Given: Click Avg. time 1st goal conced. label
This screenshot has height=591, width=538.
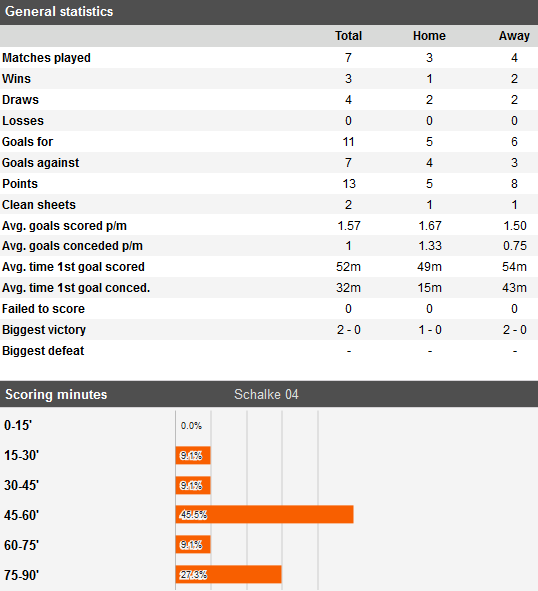Looking at the screenshot, I should tap(76, 288).
